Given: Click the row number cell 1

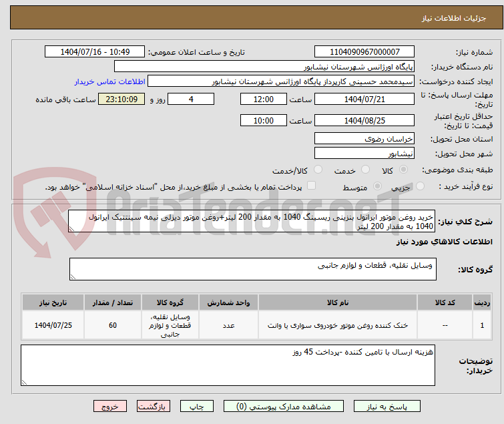Looking at the screenshot, I should point(482,325).
